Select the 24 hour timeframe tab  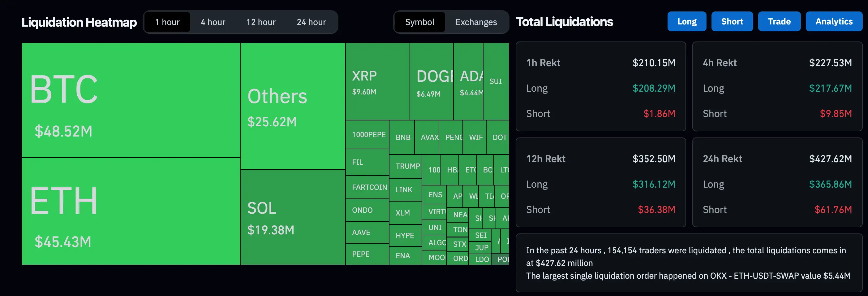tap(311, 22)
